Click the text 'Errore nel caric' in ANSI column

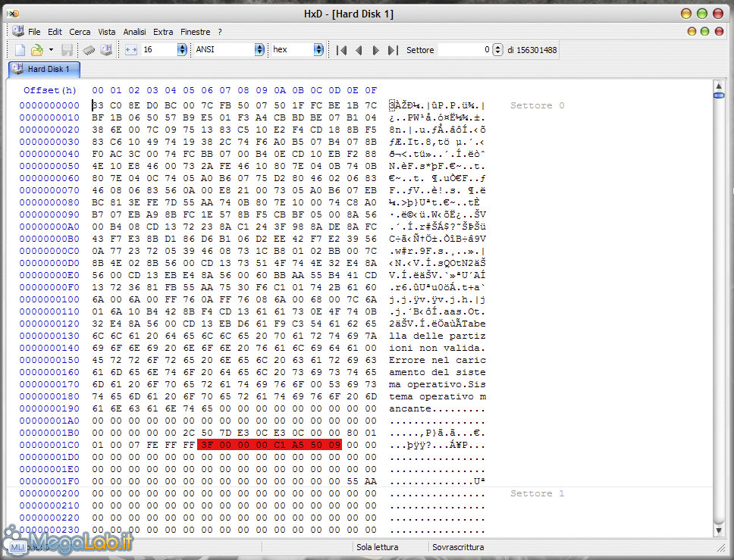click(438, 360)
